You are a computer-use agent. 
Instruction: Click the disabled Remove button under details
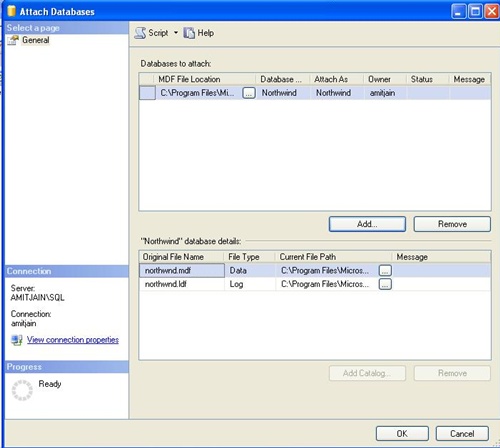(452, 373)
